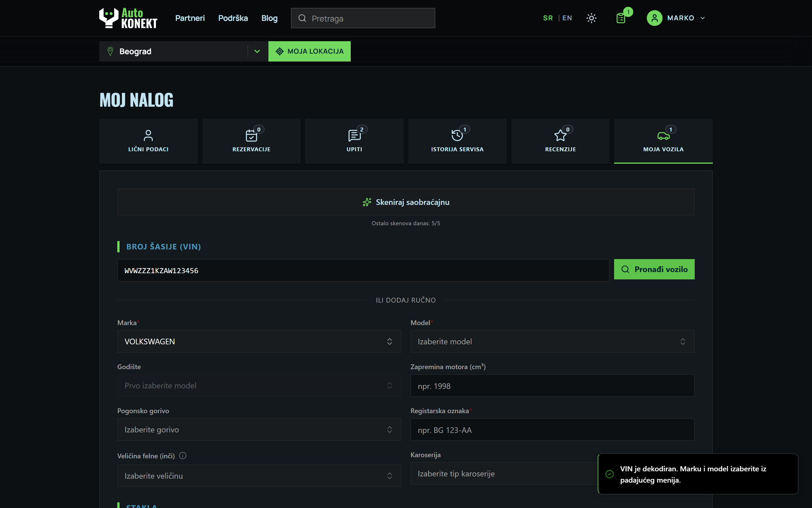Open the Izaberite model dropdown
812x508 pixels.
pos(552,341)
